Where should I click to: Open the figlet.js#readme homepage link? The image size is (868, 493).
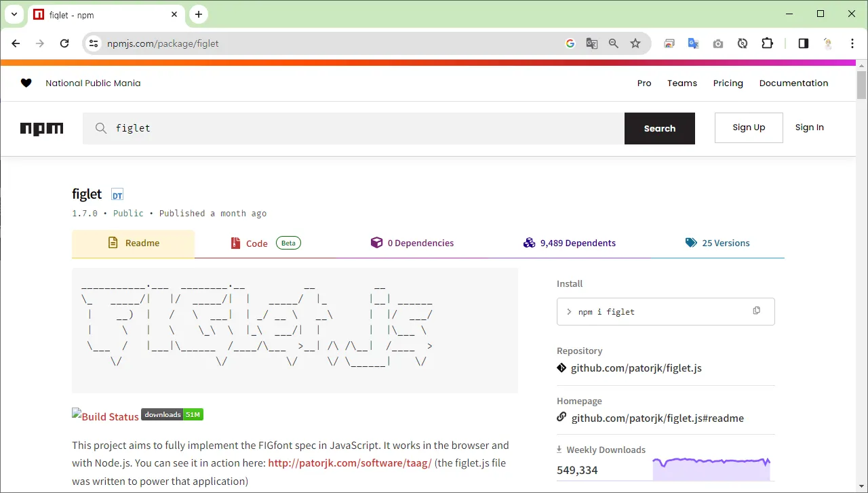coord(658,418)
